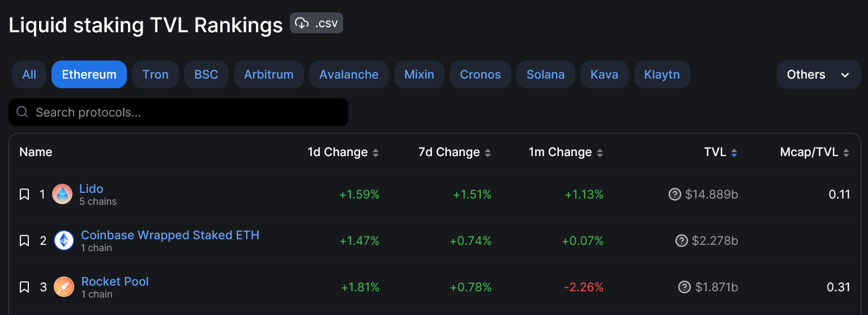This screenshot has width=868, height=315.
Task: Click the Coinbase Wrapped Staked ETH logo
Action: pos(64,241)
